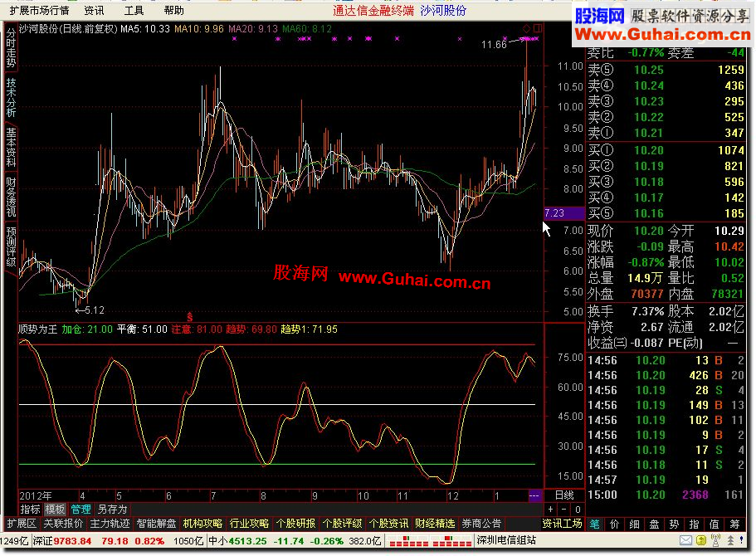
Task: Open the 扩展市场行情 menu
Action: click(40, 10)
